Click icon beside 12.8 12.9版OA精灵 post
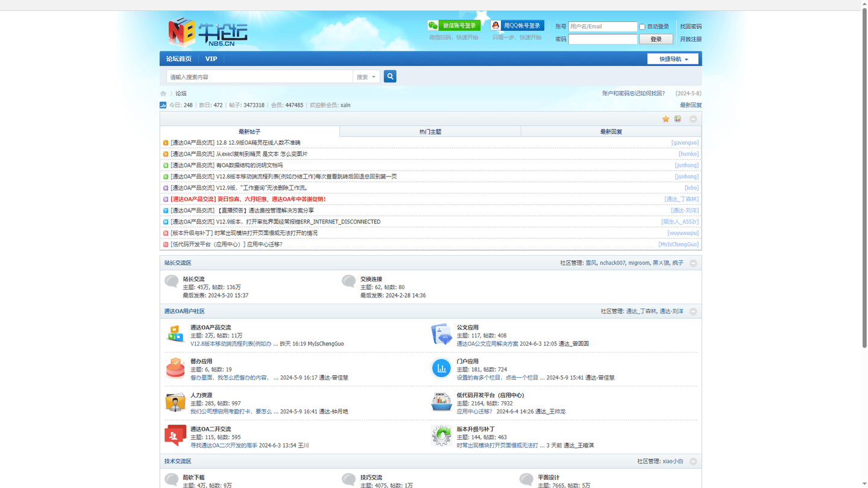This screenshot has width=868, height=488. coord(166,143)
